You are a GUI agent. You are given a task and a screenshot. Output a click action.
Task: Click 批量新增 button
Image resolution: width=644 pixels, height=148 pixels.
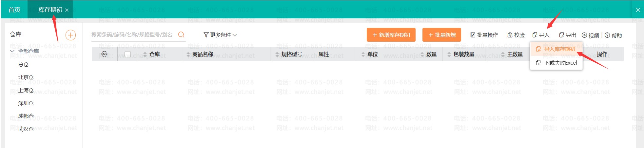click(442, 35)
